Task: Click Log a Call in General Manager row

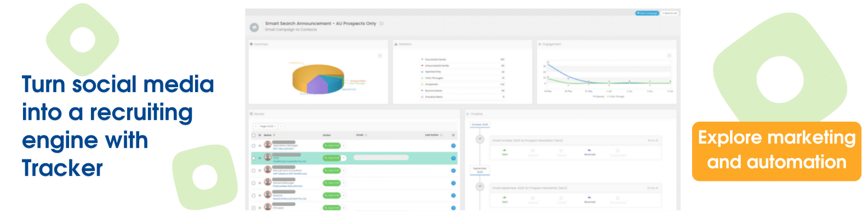Action: (332, 183)
